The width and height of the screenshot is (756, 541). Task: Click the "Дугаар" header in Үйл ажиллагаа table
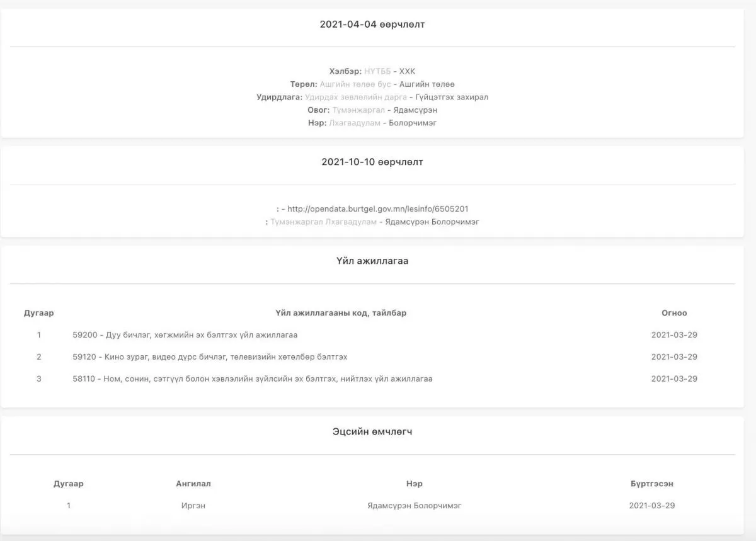(39, 313)
